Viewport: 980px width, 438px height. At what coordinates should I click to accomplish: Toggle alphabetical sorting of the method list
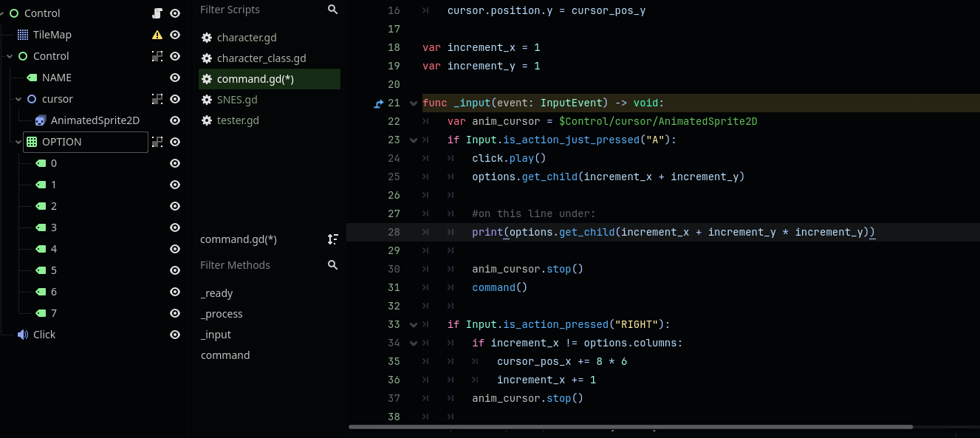[332, 239]
